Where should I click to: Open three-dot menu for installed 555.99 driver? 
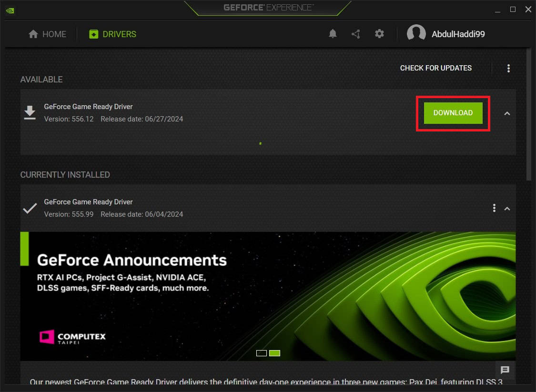coord(494,208)
